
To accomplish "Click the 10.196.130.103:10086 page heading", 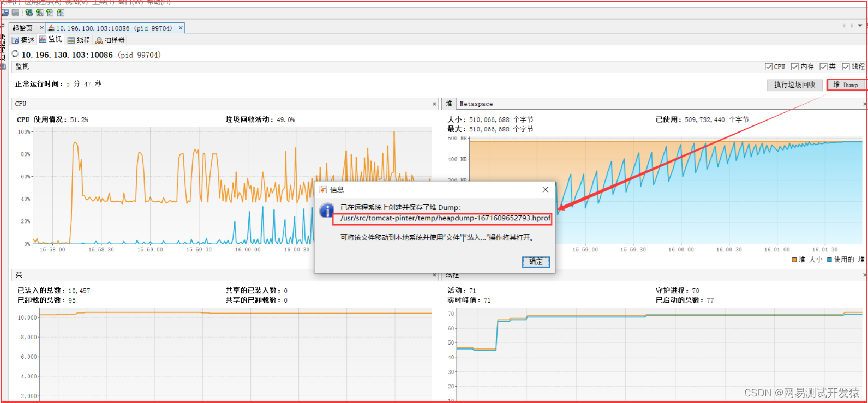I will click(x=91, y=55).
